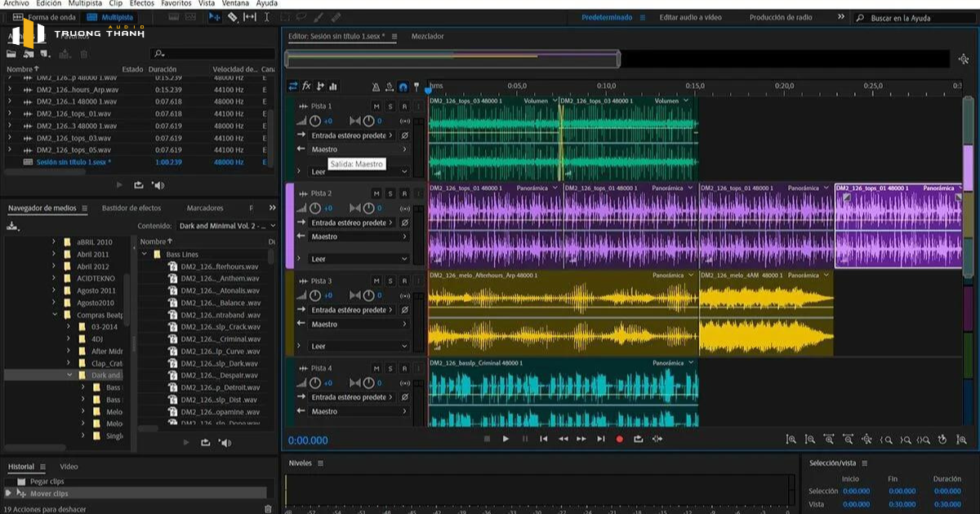Click the delete trash icon in Files panel
The image size is (980, 514).
[83, 54]
